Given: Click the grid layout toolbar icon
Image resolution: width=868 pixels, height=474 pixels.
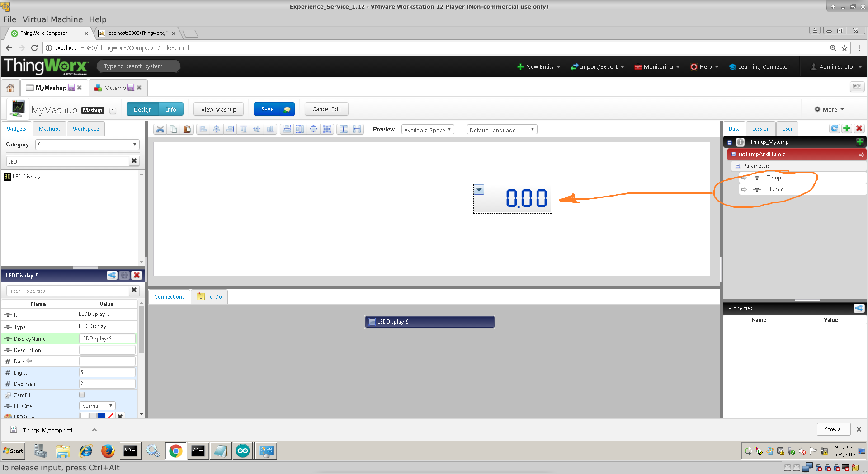Looking at the screenshot, I should [327, 129].
